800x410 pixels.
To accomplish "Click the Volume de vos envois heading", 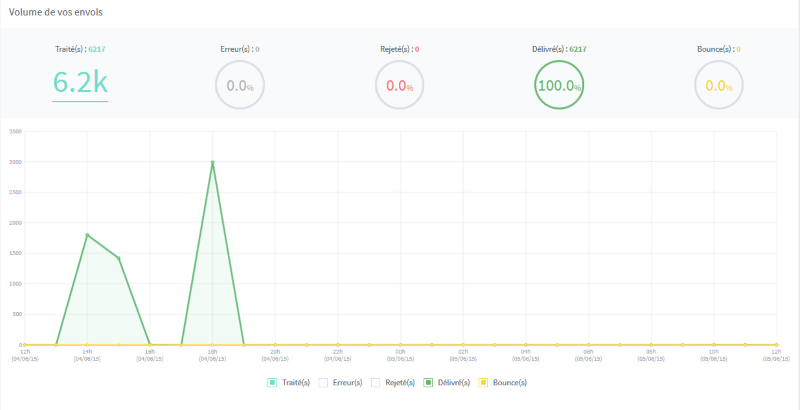I will (x=56, y=13).
